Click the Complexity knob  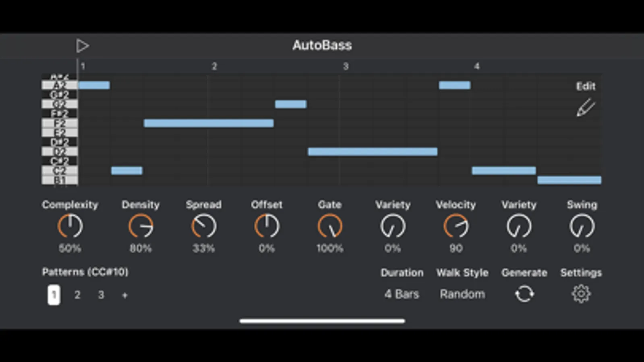tap(70, 226)
